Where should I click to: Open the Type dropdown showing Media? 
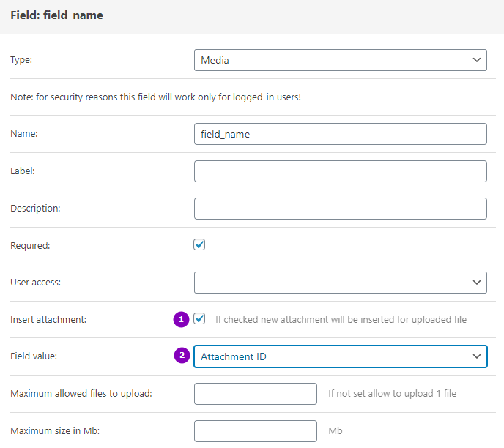pyautogui.click(x=341, y=60)
